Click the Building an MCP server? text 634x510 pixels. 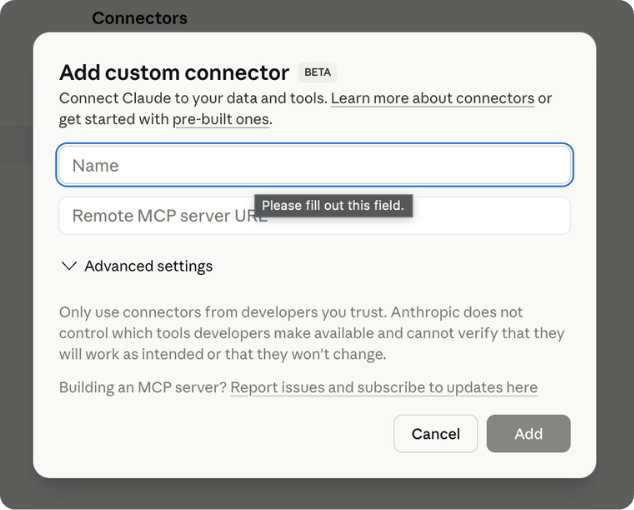pyautogui.click(x=142, y=387)
